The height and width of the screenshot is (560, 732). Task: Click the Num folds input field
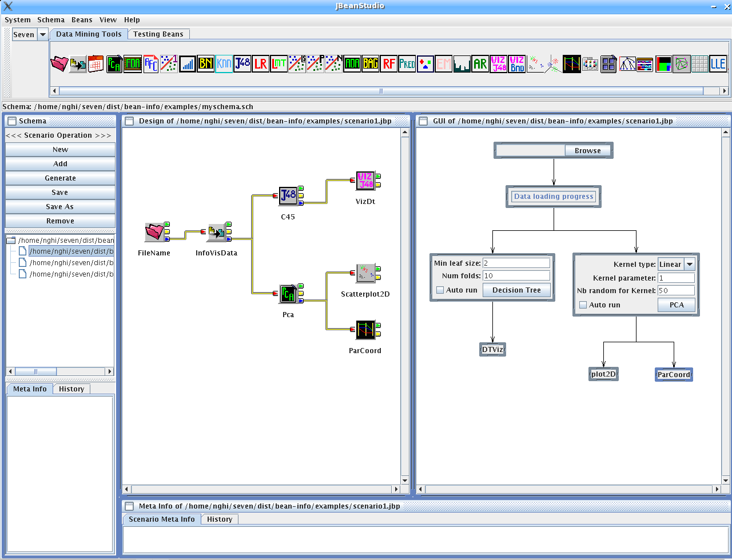click(516, 276)
